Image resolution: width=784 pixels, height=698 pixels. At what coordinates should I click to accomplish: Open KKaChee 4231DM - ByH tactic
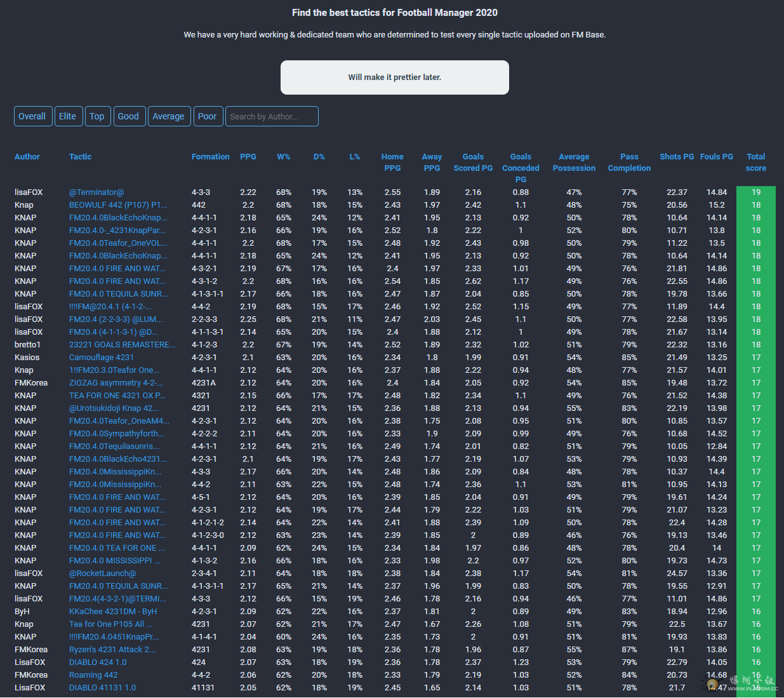click(x=113, y=612)
